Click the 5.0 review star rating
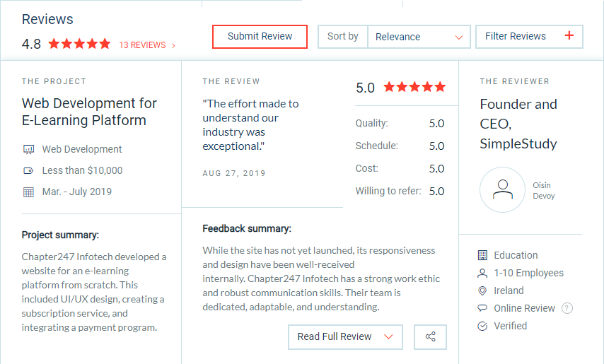 click(414, 88)
